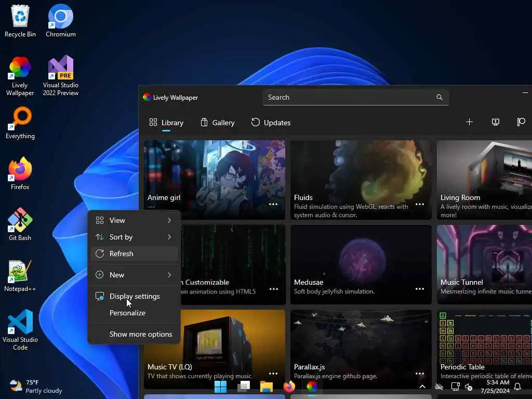Switch to the Updates tab

(x=271, y=123)
